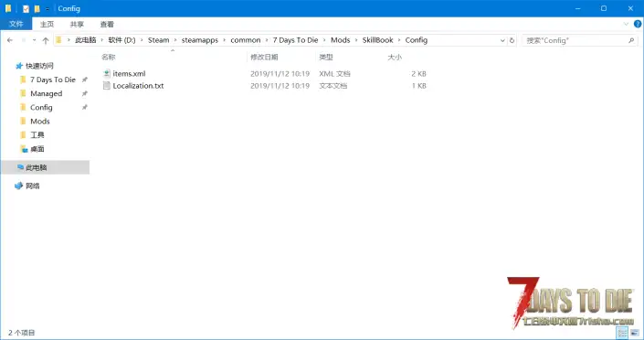This screenshot has height=340, width=644.
Task: Select 网络 in the navigation pane
Action: 33,186
